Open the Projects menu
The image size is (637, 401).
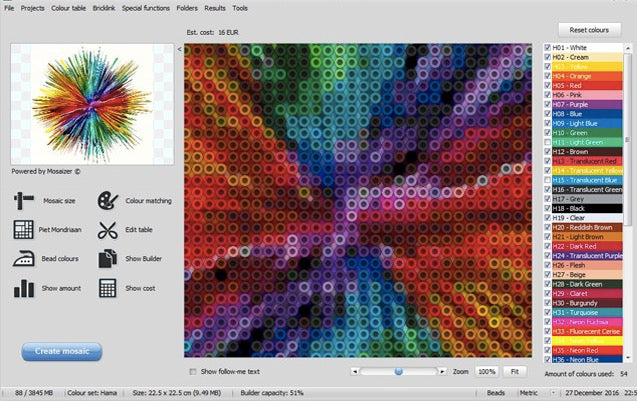point(32,8)
